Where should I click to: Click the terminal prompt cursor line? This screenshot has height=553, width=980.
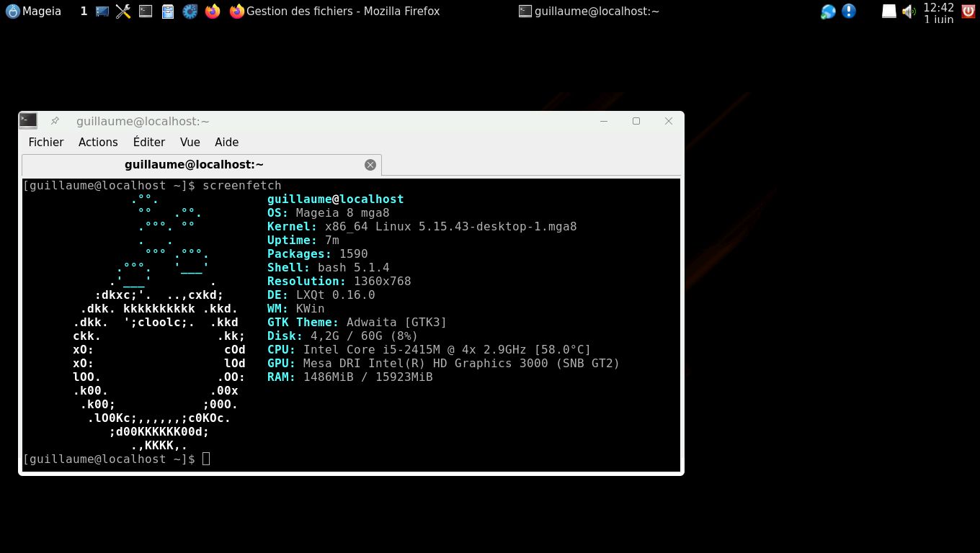point(116,459)
